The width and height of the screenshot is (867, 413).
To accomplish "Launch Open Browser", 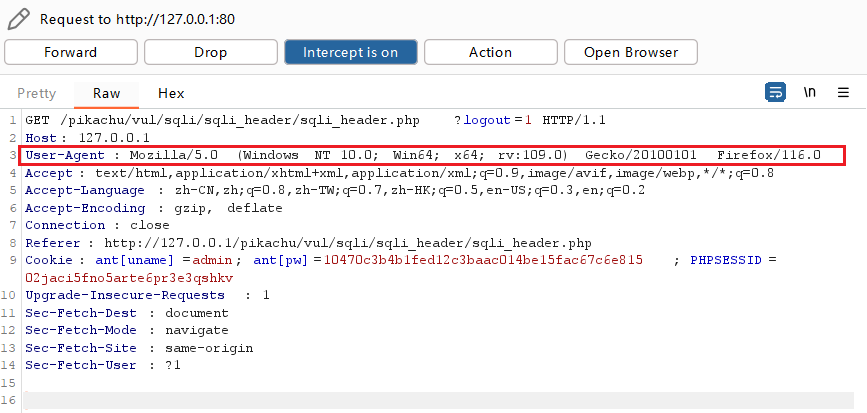I will point(631,52).
